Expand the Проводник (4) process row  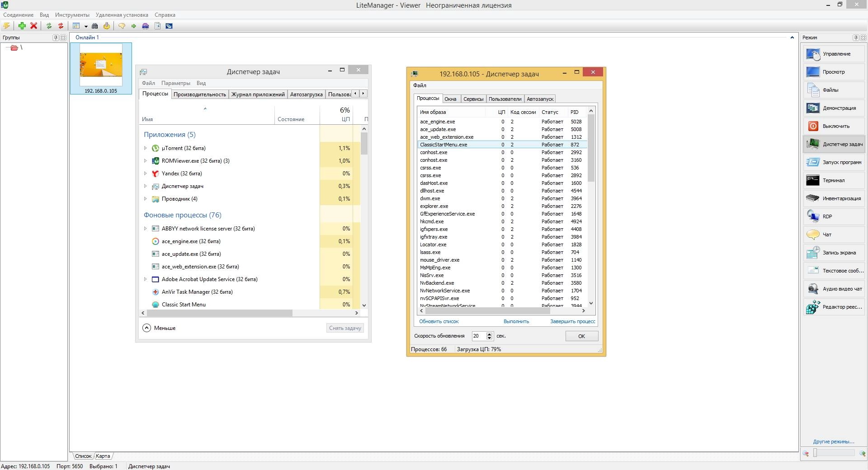click(145, 199)
